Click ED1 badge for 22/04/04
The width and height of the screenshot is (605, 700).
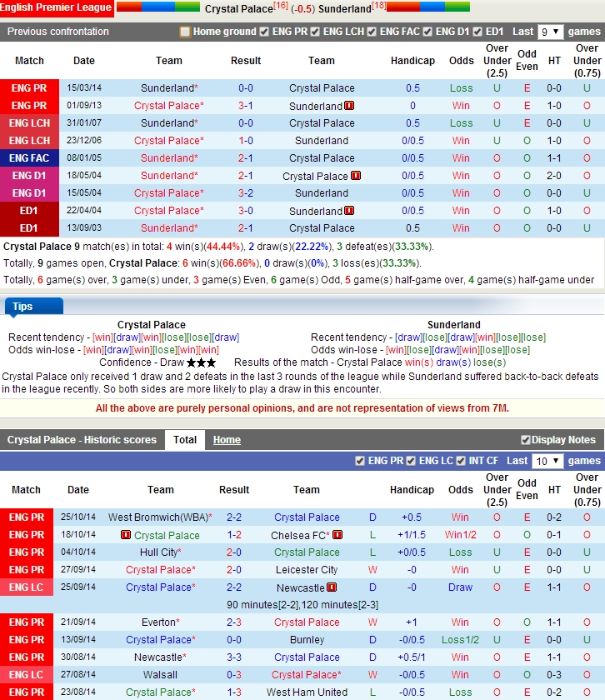pos(29,211)
